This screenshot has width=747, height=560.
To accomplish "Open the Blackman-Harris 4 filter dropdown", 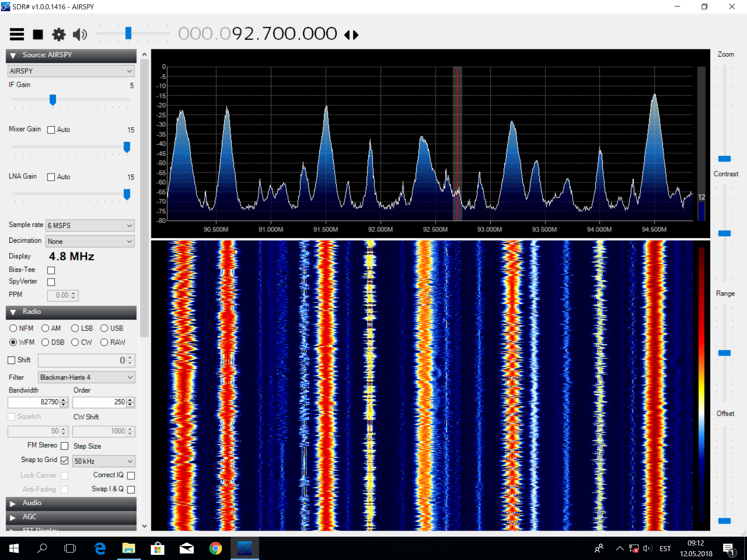I will click(86, 377).
